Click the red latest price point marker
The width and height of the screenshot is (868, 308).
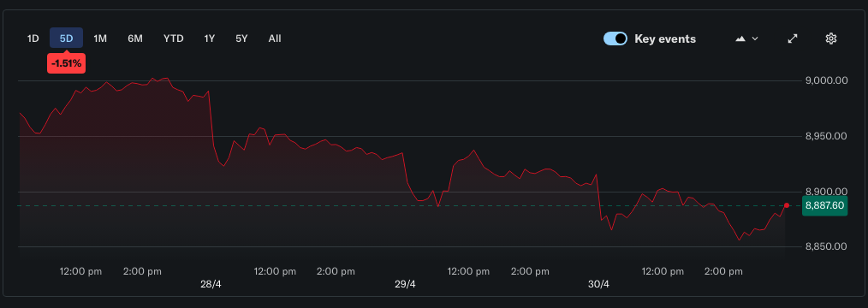point(787,205)
